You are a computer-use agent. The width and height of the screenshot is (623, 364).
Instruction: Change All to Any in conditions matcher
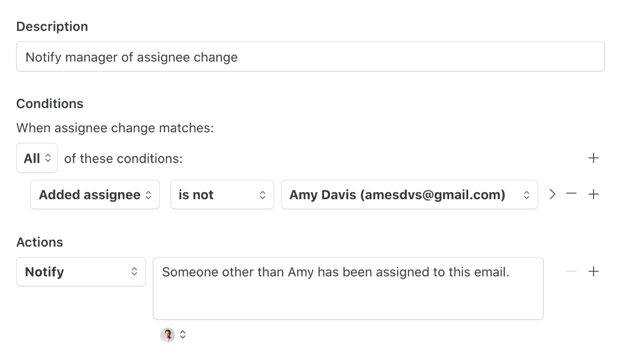(36, 157)
